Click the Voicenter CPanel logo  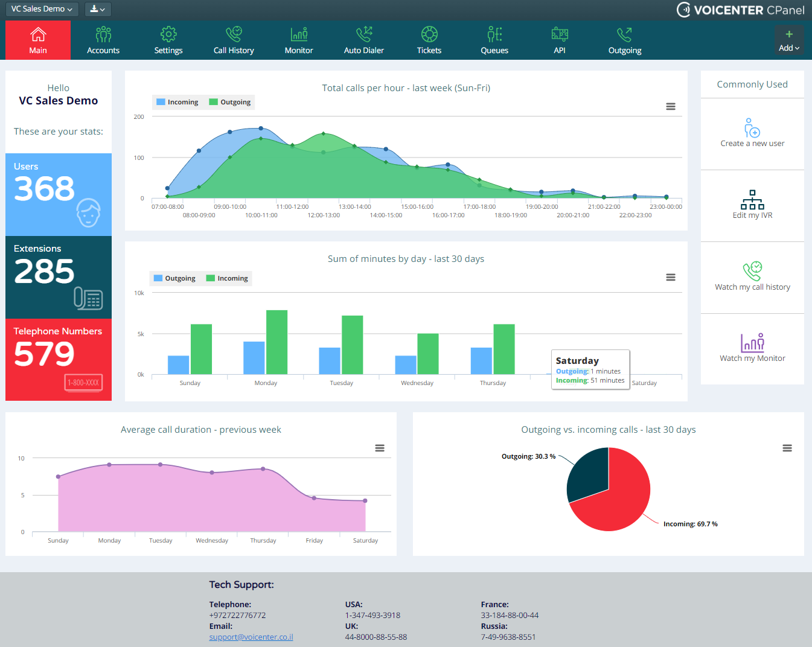(x=740, y=10)
